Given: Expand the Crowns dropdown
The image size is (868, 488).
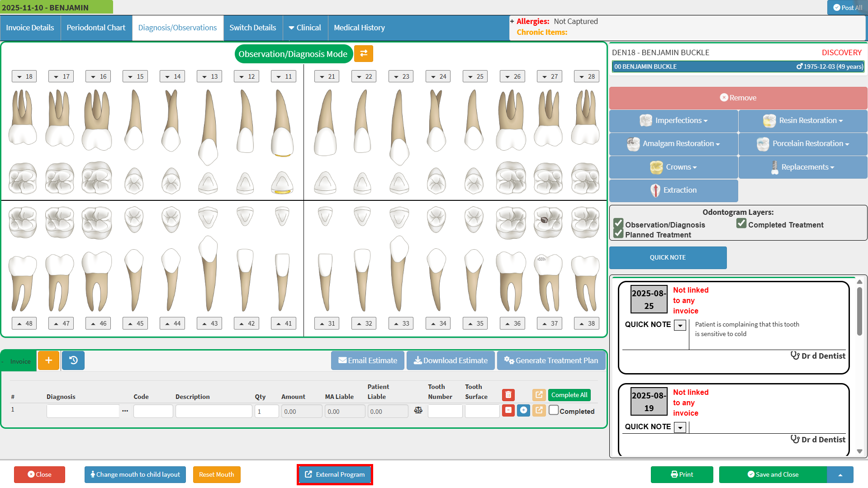Looking at the screenshot, I should point(674,167).
